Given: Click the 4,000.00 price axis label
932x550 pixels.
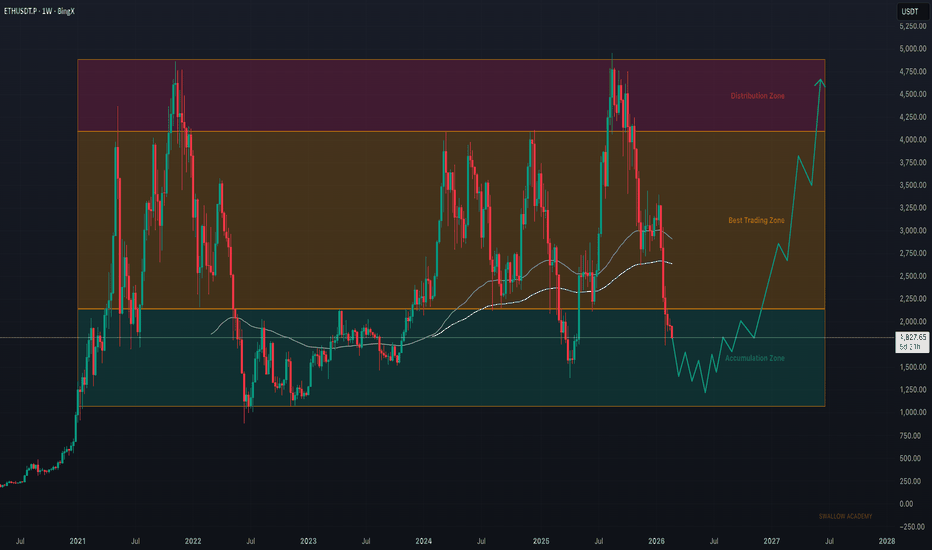Looking at the screenshot, I should 911,140.
